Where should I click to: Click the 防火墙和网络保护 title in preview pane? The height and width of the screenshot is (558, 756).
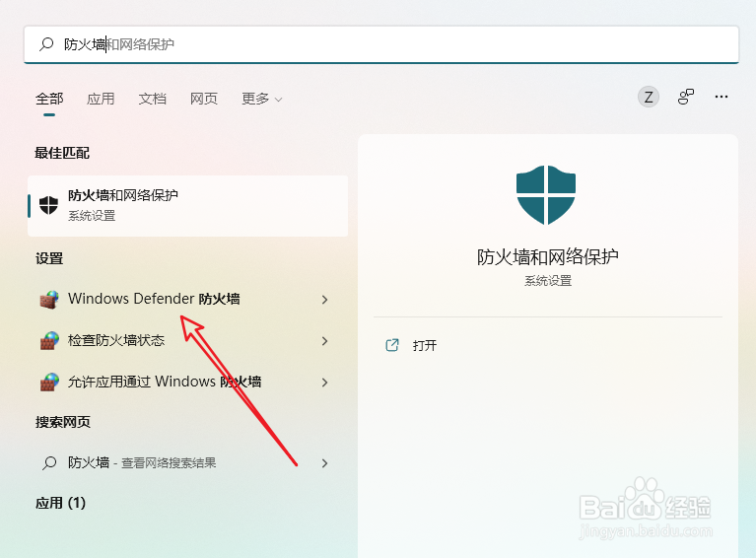pyautogui.click(x=548, y=256)
